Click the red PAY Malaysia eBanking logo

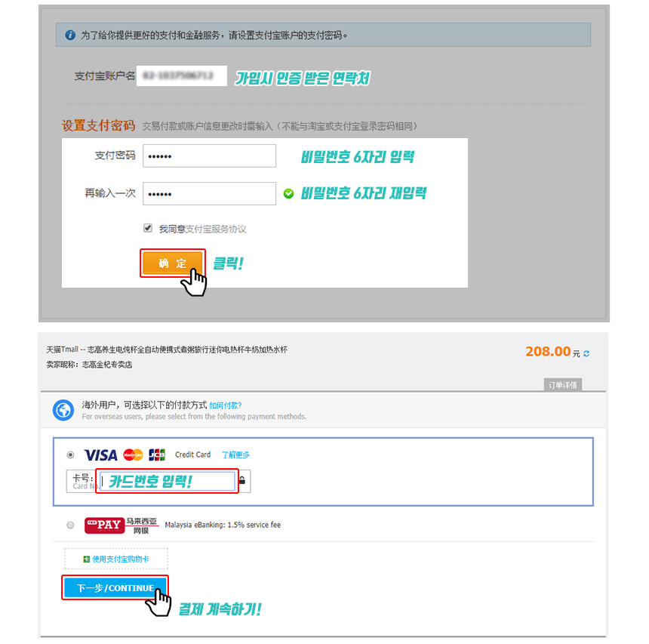coord(104,525)
